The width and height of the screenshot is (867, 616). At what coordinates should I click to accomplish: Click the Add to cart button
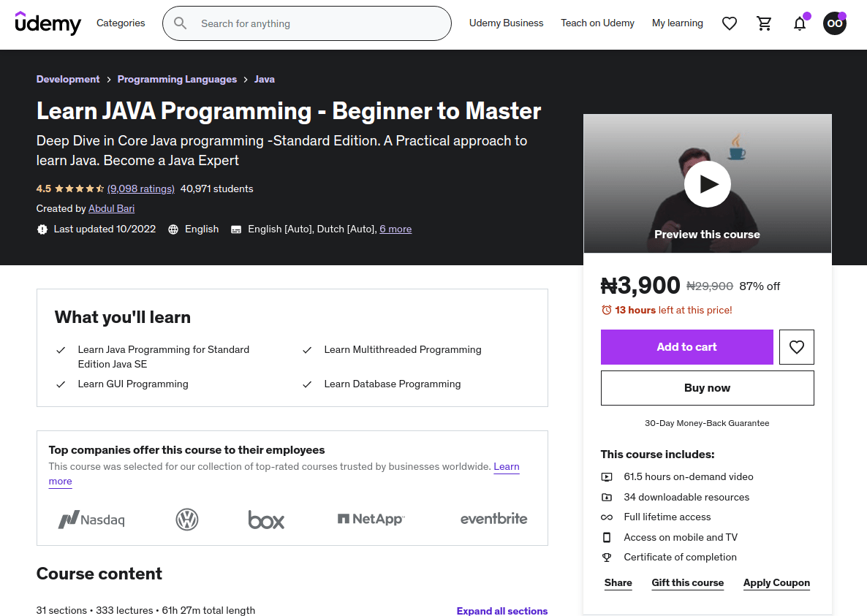coord(686,346)
